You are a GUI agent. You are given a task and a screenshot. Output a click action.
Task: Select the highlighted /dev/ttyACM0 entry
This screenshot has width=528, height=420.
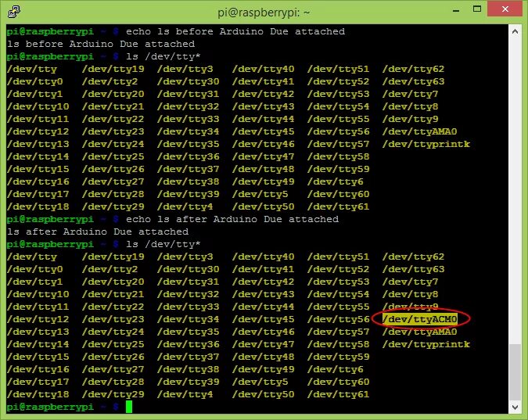point(420,319)
